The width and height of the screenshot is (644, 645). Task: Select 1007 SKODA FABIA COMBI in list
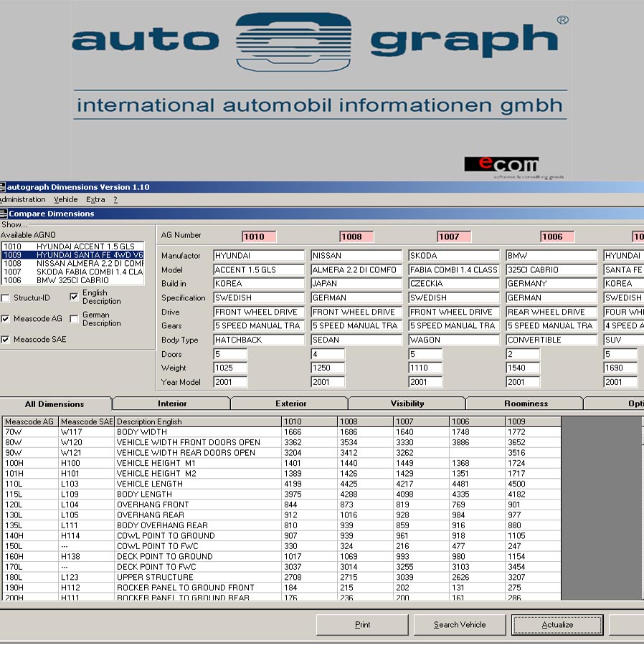point(73,272)
